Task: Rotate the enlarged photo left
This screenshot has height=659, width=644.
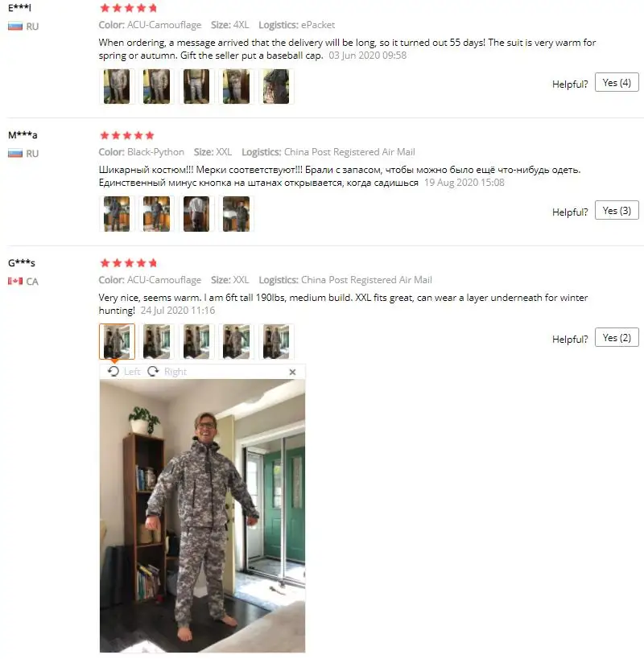Action: click(x=124, y=372)
